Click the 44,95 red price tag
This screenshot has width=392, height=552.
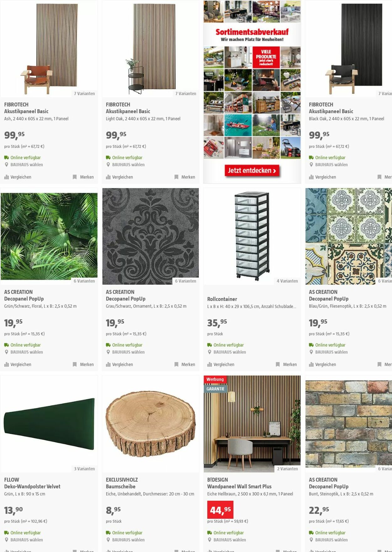click(x=220, y=510)
